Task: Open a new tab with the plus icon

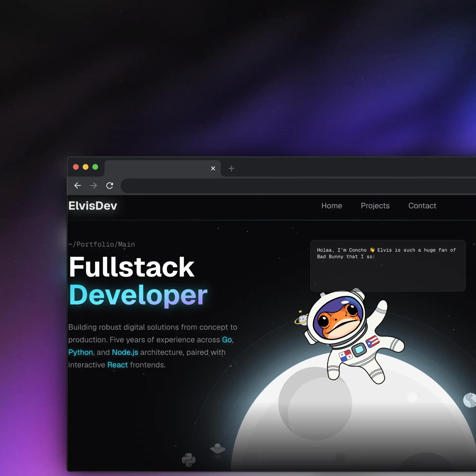Action: coord(231,168)
